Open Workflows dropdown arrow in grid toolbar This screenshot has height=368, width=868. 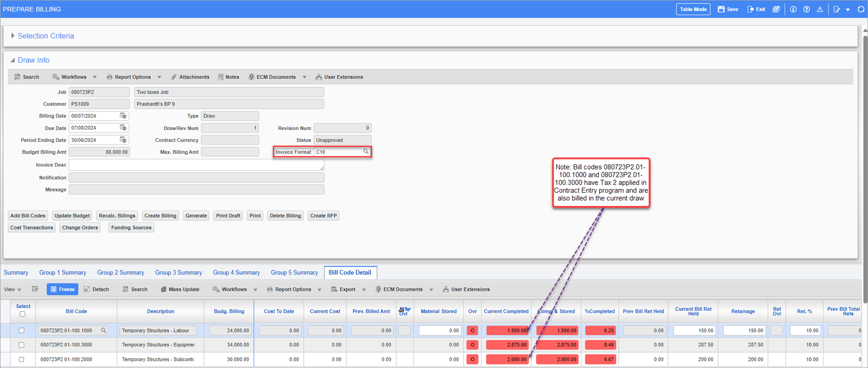(255, 289)
